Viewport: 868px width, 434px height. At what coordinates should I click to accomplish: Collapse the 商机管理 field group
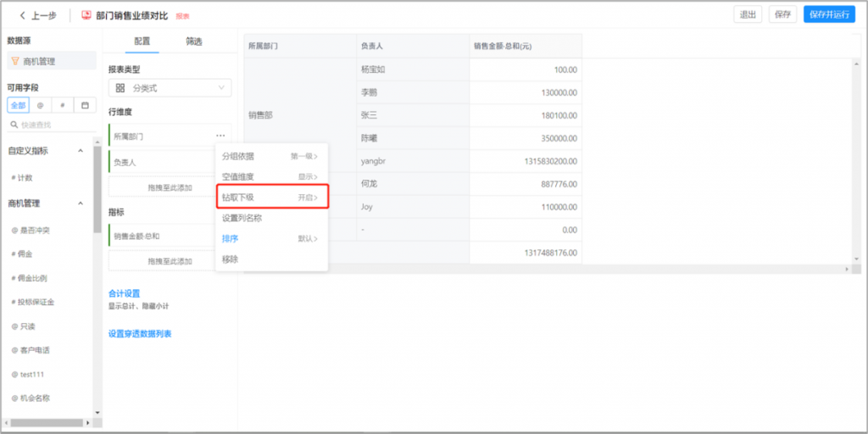81,203
